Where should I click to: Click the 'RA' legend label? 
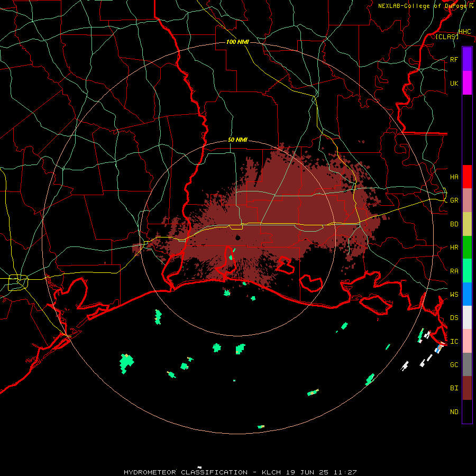454,271
